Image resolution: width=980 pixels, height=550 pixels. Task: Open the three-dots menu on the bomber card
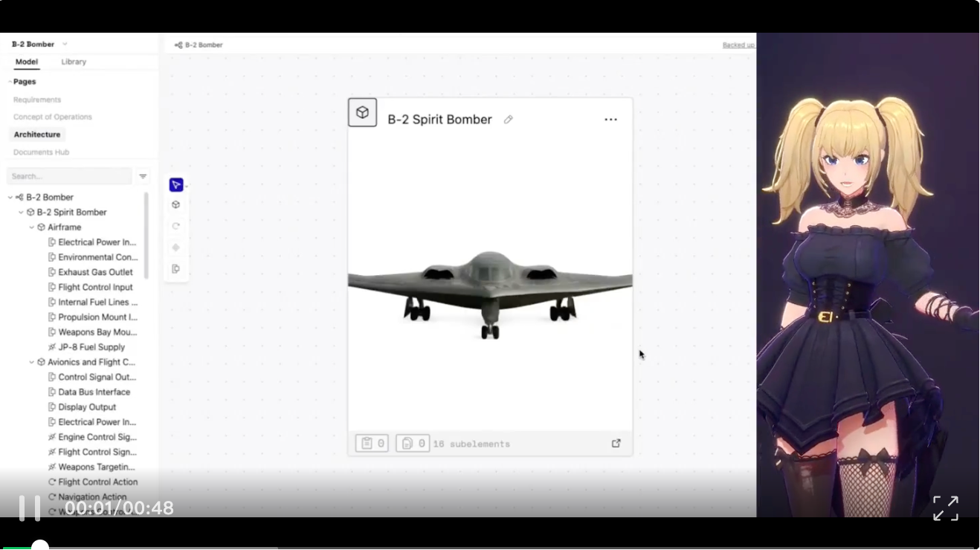tap(610, 120)
